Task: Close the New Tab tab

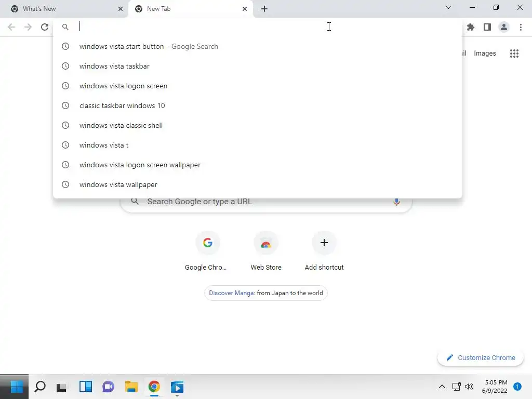Action: [x=245, y=9]
